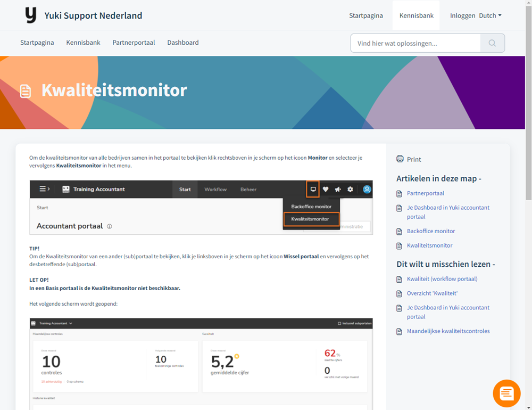532x410 pixels.
Task: Click the search magnifier button
Action: pos(492,43)
